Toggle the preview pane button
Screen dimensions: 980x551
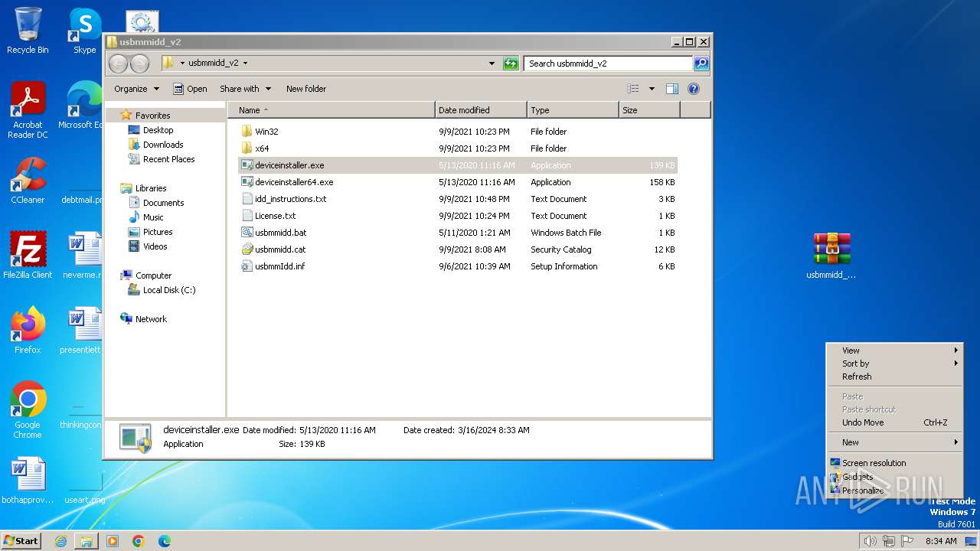671,89
